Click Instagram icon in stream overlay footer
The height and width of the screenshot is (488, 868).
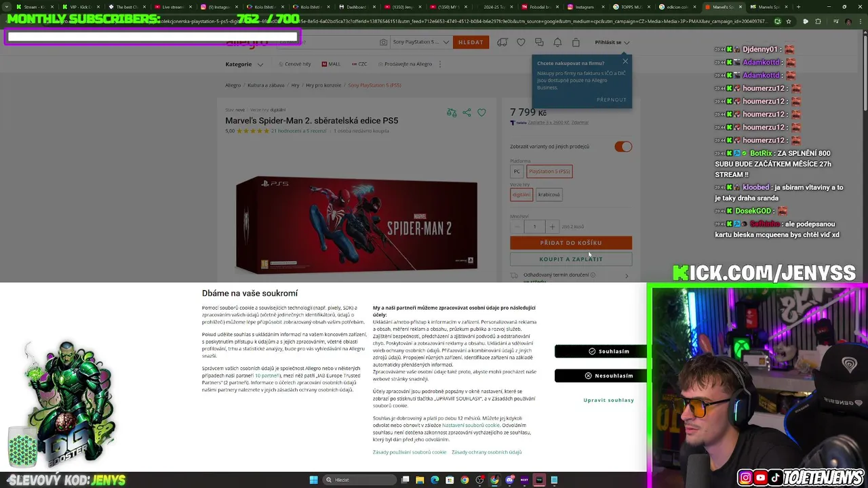tap(745, 478)
